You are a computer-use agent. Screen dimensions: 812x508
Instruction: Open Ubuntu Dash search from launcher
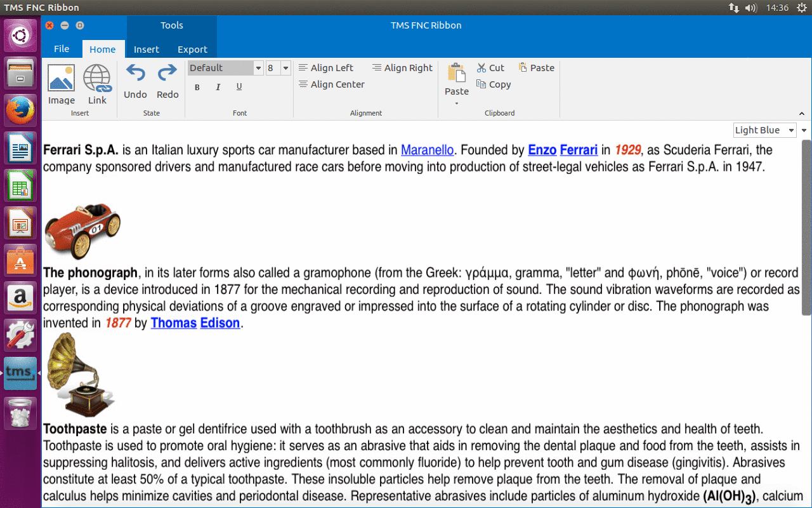pyautogui.click(x=20, y=36)
